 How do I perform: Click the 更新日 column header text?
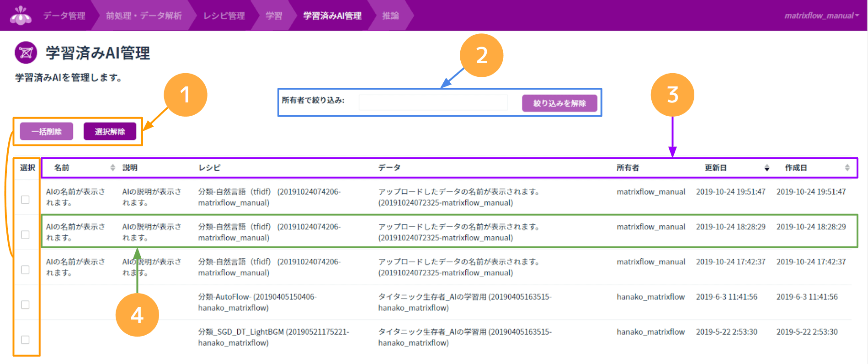coord(716,168)
